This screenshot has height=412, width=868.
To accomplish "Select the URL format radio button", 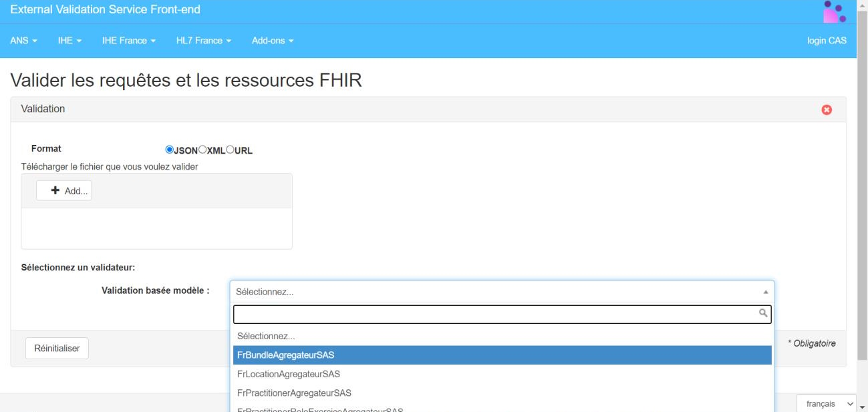I will (231, 150).
